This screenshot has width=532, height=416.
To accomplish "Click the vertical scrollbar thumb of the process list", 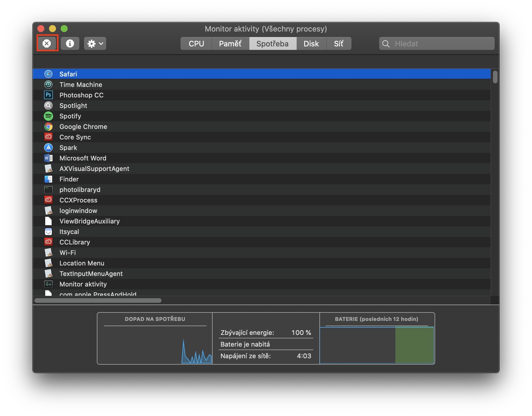I will [495, 77].
